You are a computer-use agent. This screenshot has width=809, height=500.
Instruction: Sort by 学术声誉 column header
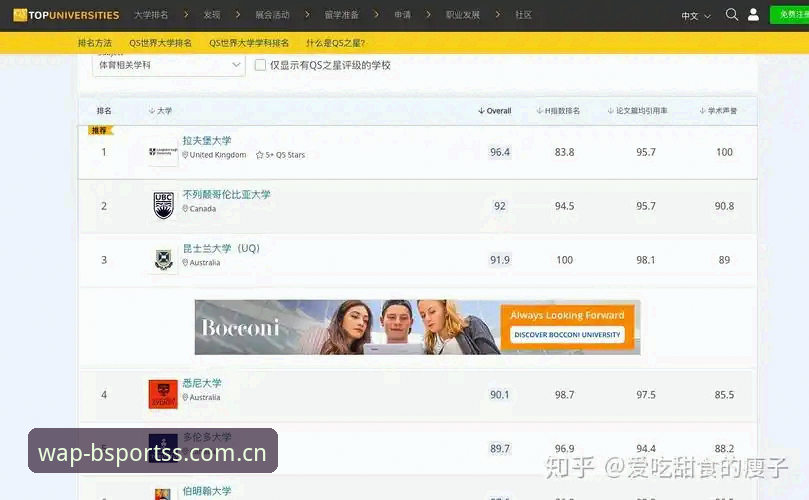718,111
